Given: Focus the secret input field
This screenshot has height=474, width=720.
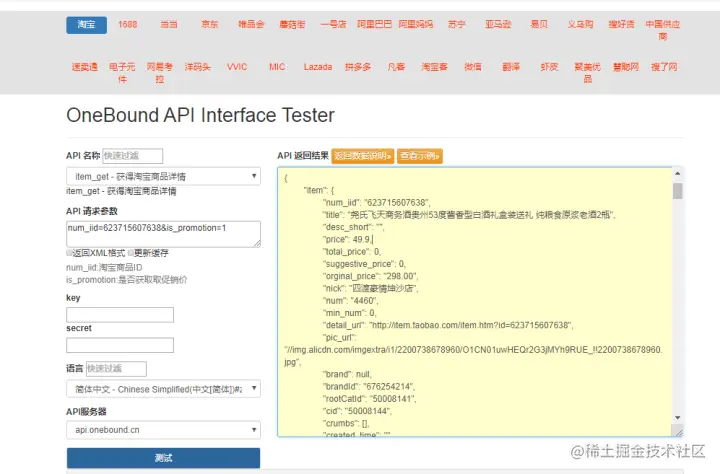Looking at the screenshot, I should (x=120, y=345).
